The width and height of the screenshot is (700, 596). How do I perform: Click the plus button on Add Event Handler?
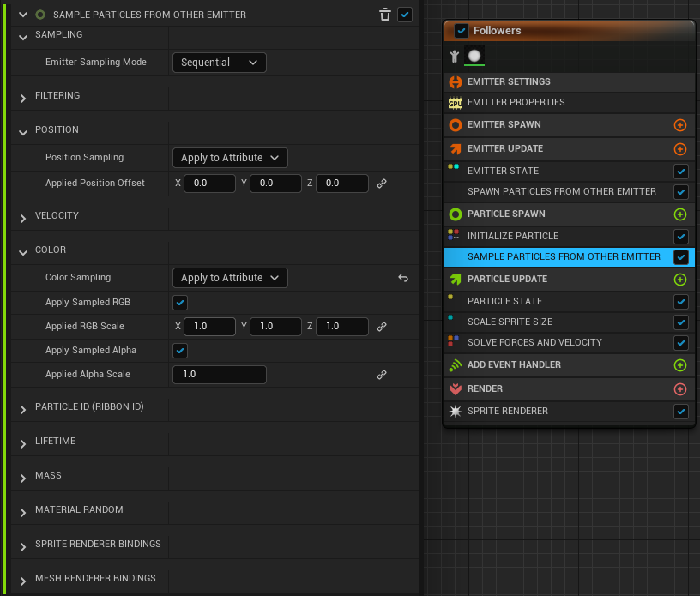pyautogui.click(x=680, y=365)
